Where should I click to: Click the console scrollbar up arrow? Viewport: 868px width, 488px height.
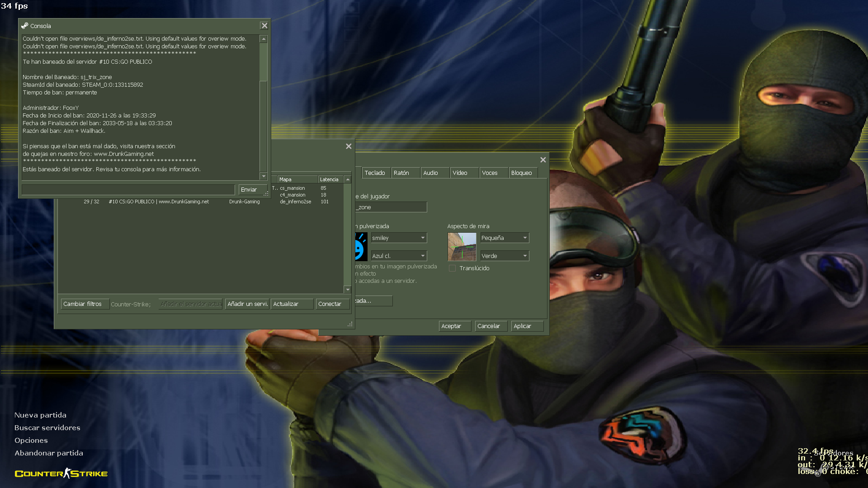(x=264, y=39)
